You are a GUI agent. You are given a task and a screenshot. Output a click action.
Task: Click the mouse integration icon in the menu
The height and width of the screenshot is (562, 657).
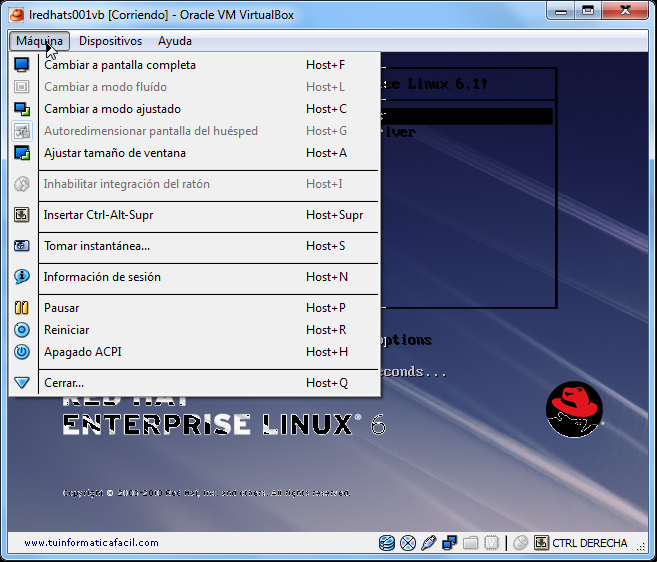[x=22, y=184]
